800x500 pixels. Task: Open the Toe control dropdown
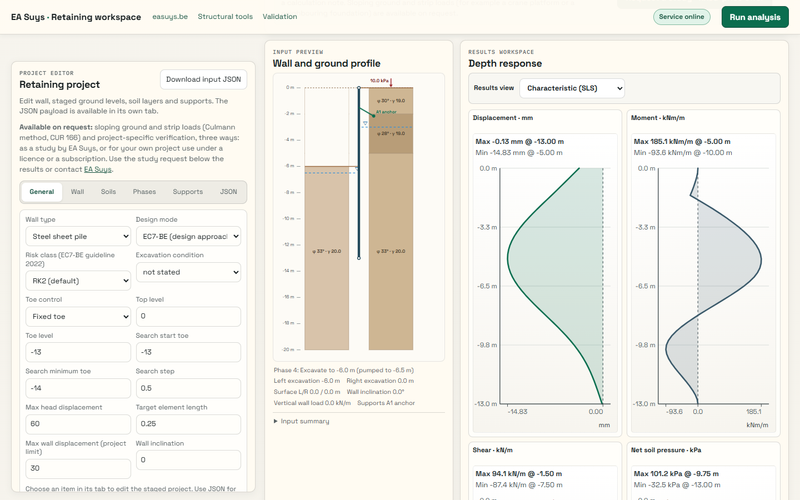78,316
